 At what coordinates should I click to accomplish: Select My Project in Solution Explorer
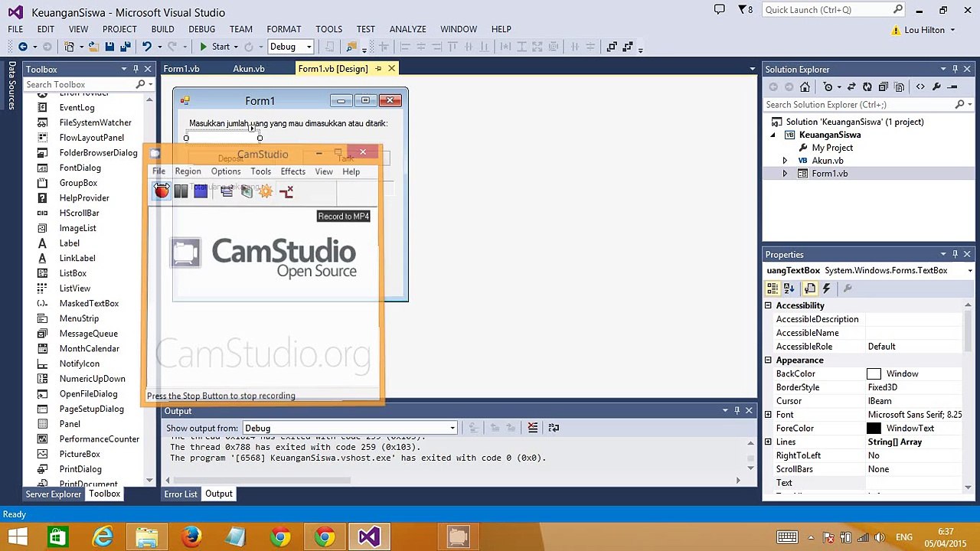point(832,148)
